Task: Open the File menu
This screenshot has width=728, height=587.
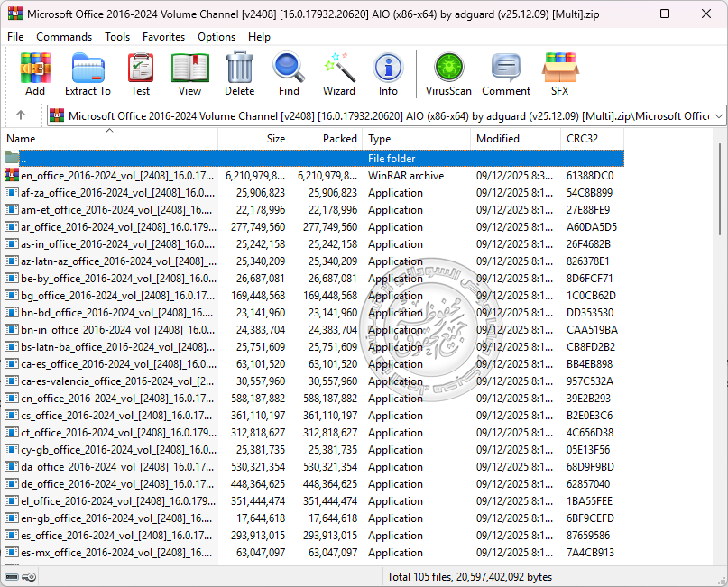Action: pos(15,37)
